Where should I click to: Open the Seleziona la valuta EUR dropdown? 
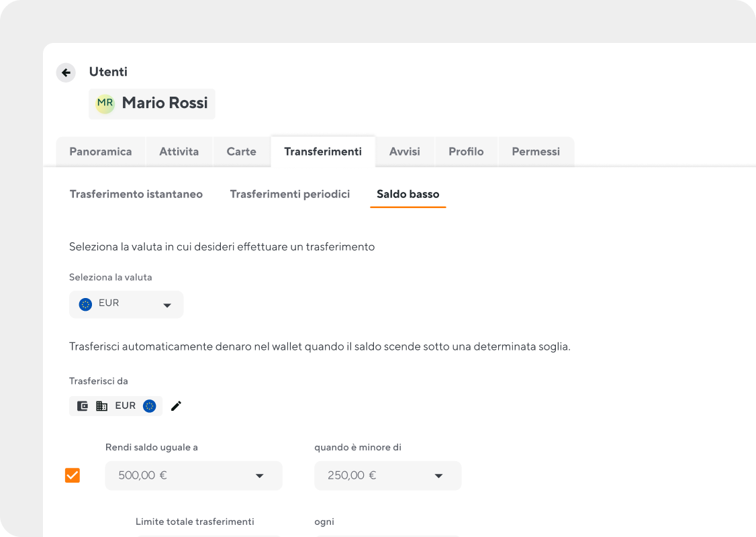coord(126,305)
